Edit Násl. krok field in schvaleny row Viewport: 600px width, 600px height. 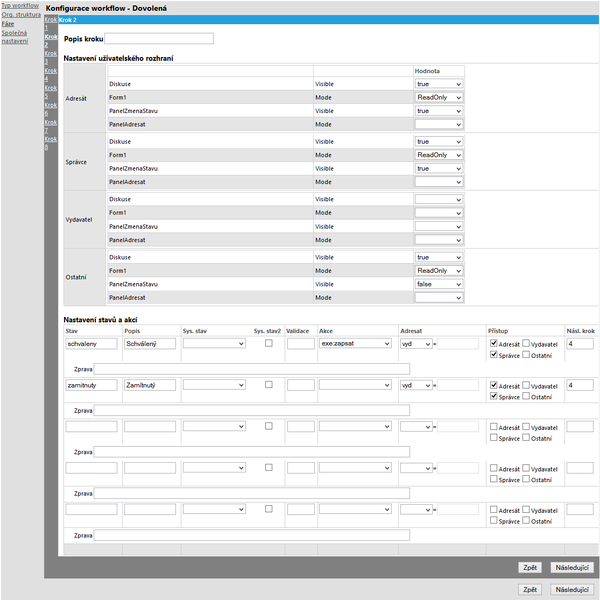580,344
